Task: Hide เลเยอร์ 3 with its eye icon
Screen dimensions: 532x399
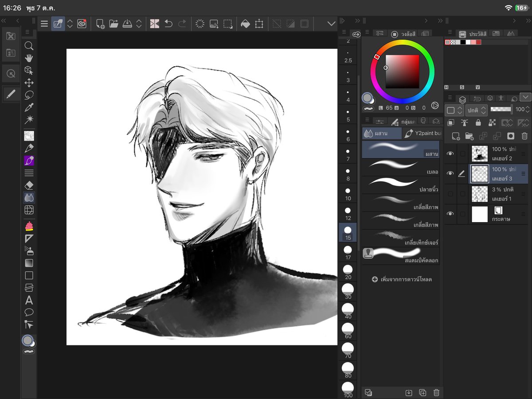Action: coord(450,174)
